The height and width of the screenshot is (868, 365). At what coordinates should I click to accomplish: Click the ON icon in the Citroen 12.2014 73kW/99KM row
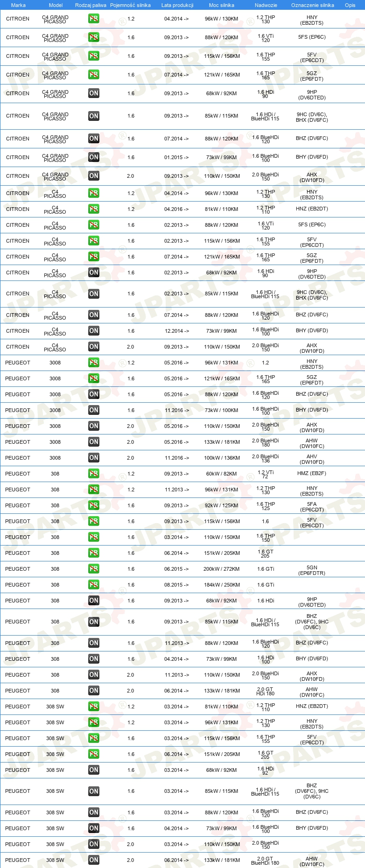[x=94, y=331]
